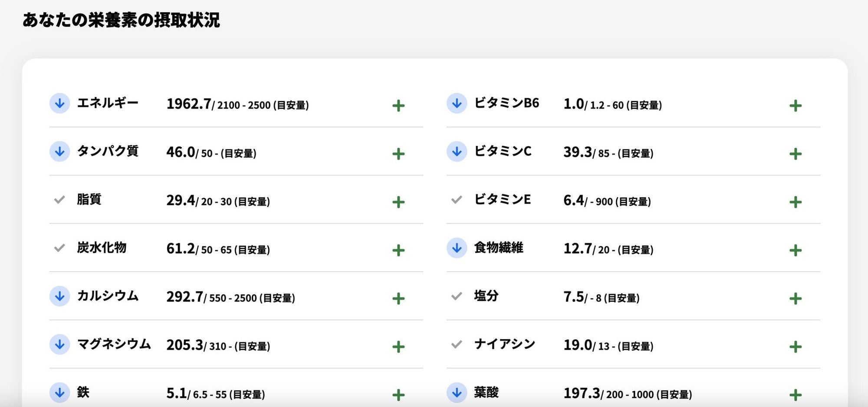The height and width of the screenshot is (407, 868).
Task: Click the blue arrow icon next to 葉酸
Action: (x=457, y=393)
